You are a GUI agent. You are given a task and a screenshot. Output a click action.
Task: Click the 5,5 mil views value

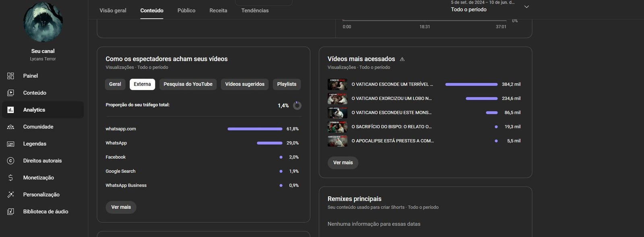tap(514, 140)
